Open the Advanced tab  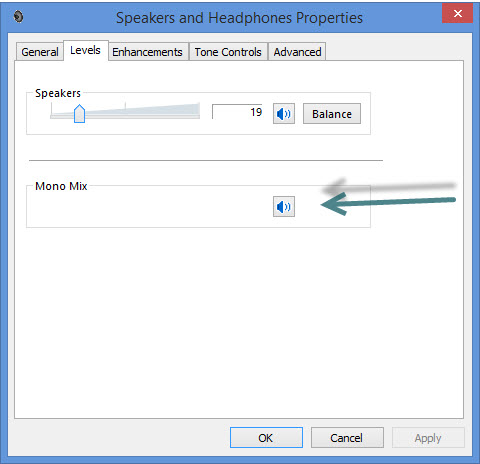pos(297,52)
